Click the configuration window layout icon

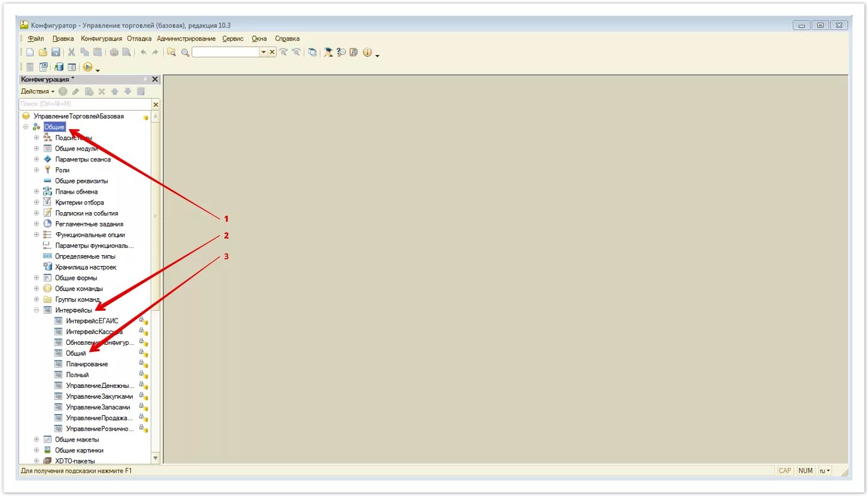point(72,67)
